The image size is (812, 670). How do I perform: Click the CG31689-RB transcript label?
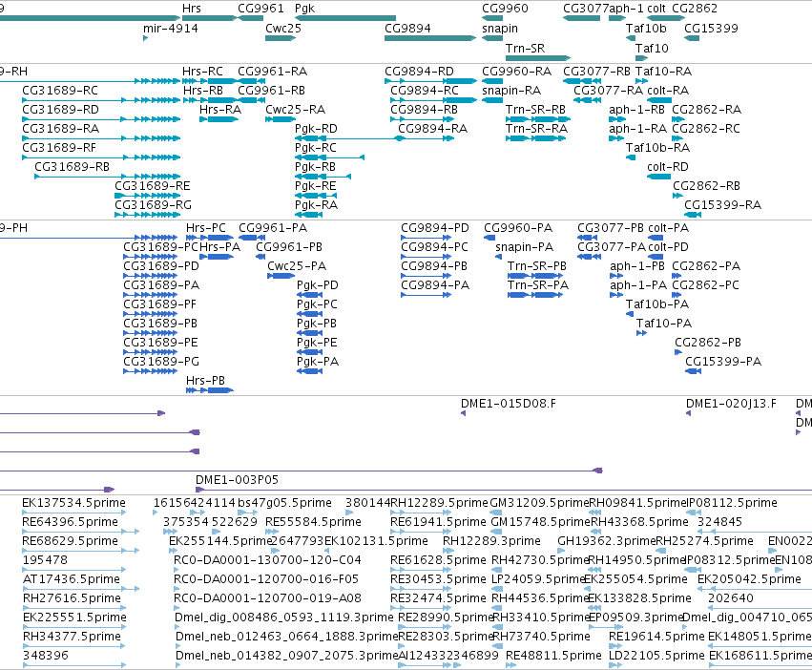coord(72,167)
